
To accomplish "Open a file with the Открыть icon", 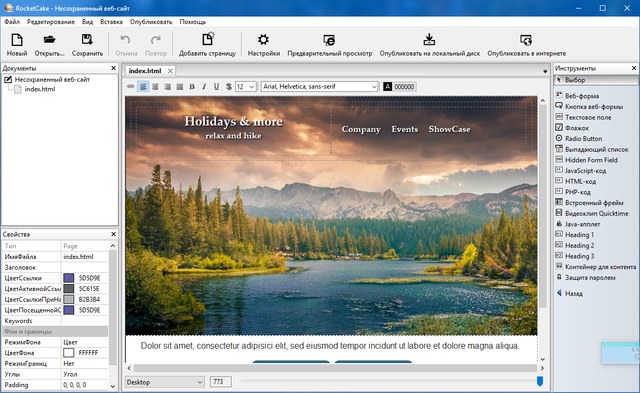I will point(49,40).
